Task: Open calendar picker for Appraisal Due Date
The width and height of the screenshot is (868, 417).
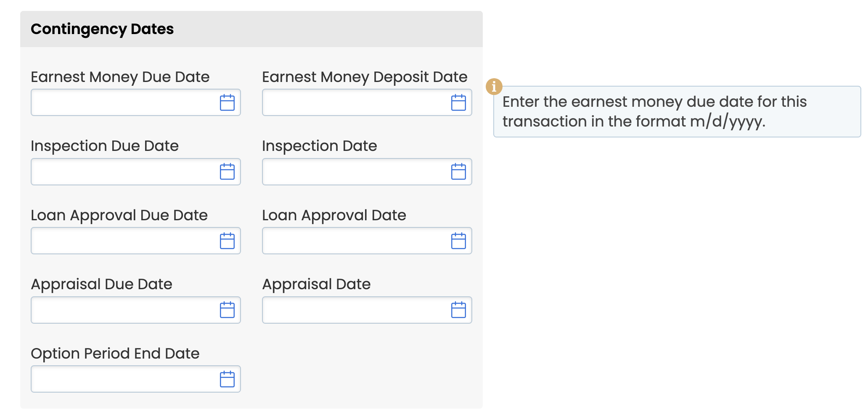Action: [x=227, y=310]
